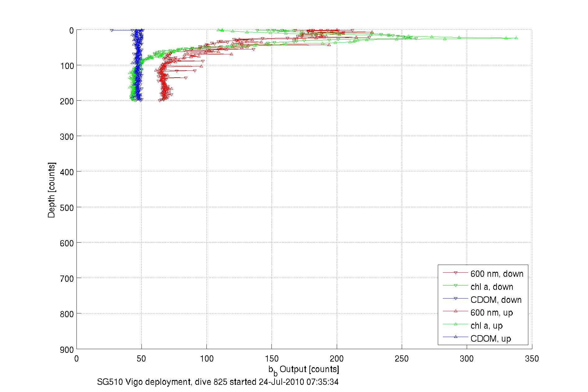Click the x-axis tick label 150
This screenshot has height=392, width=588.
(272, 359)
